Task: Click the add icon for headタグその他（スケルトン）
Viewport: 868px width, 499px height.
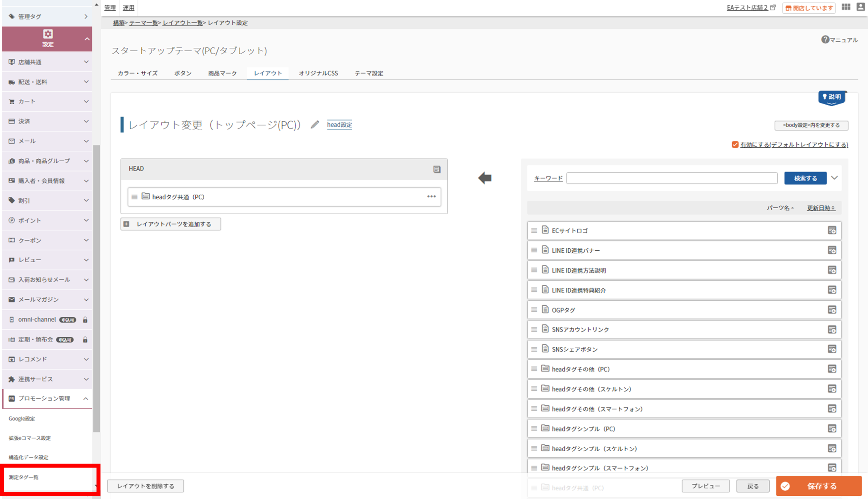Action: click(832, 389)
